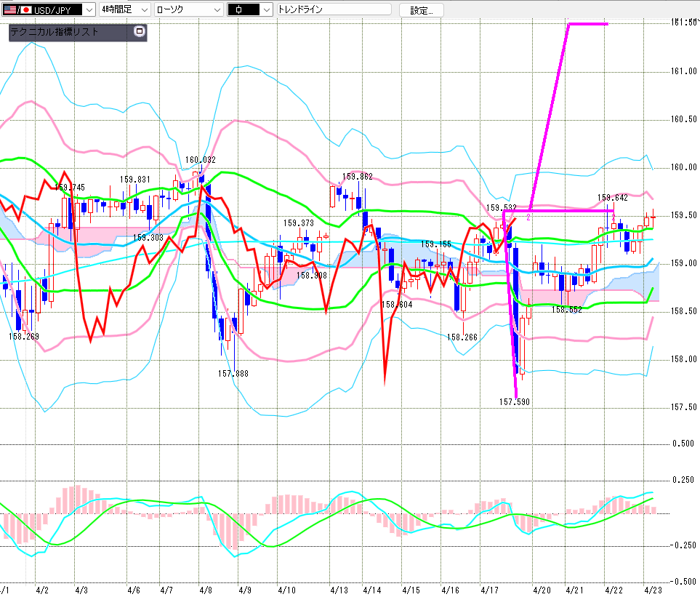Click the 4/23 date on time axis
Image resolution: width=700 pixels, height=597 pixels.
tap(652, 589)
